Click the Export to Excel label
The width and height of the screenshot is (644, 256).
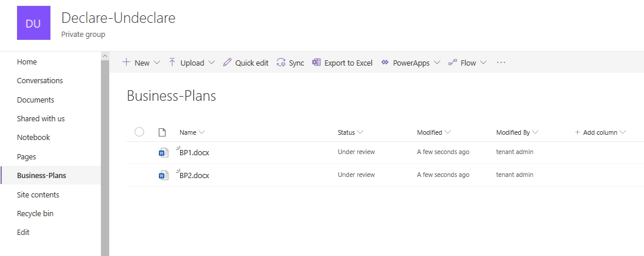coord(348,63)
